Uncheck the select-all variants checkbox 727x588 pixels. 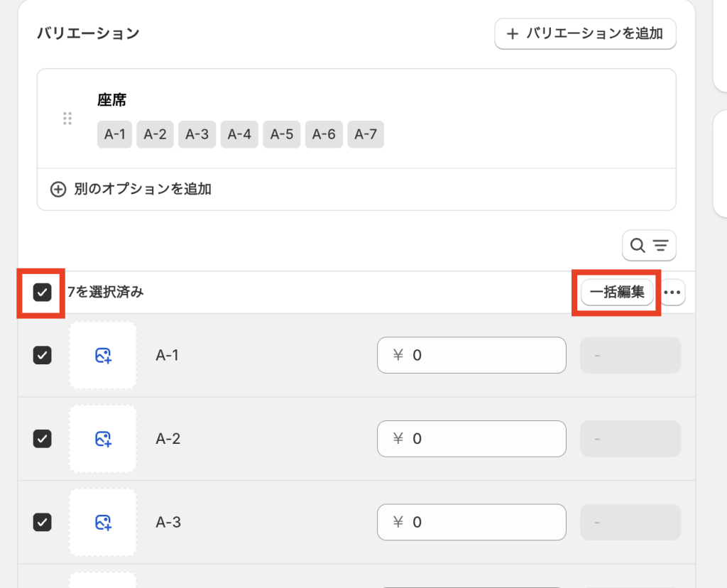[43, 292]
